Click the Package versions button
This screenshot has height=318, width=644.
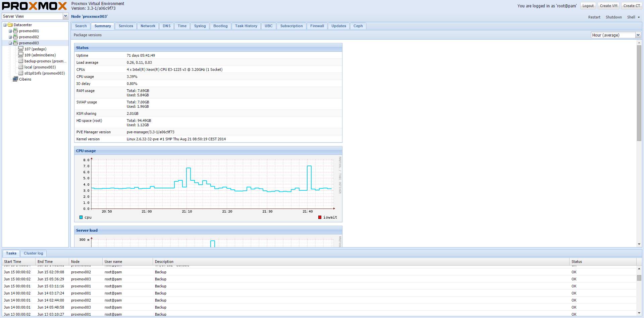(x=88, y=35)
